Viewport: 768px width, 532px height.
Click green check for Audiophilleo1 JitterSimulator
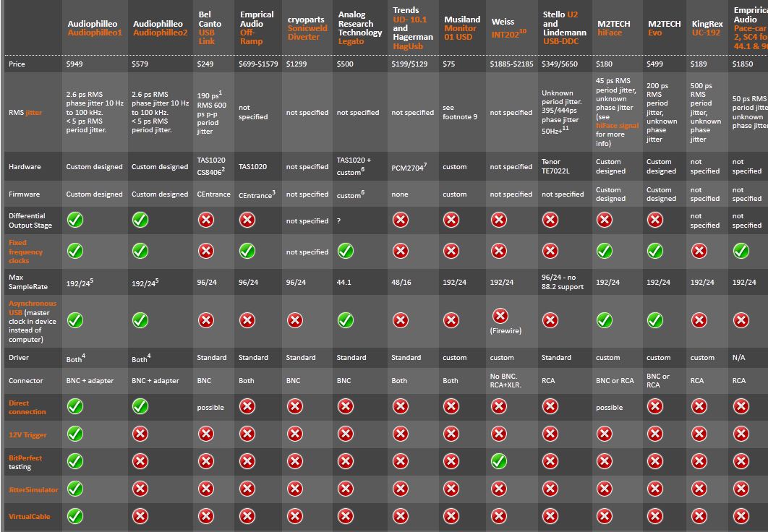(x=75, y=489)
